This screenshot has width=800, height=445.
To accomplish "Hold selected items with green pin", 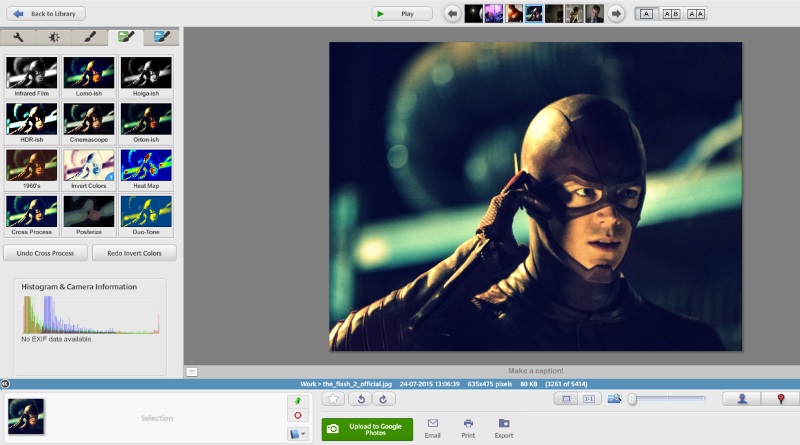I will pyautogui.click(x=297, y=401).
